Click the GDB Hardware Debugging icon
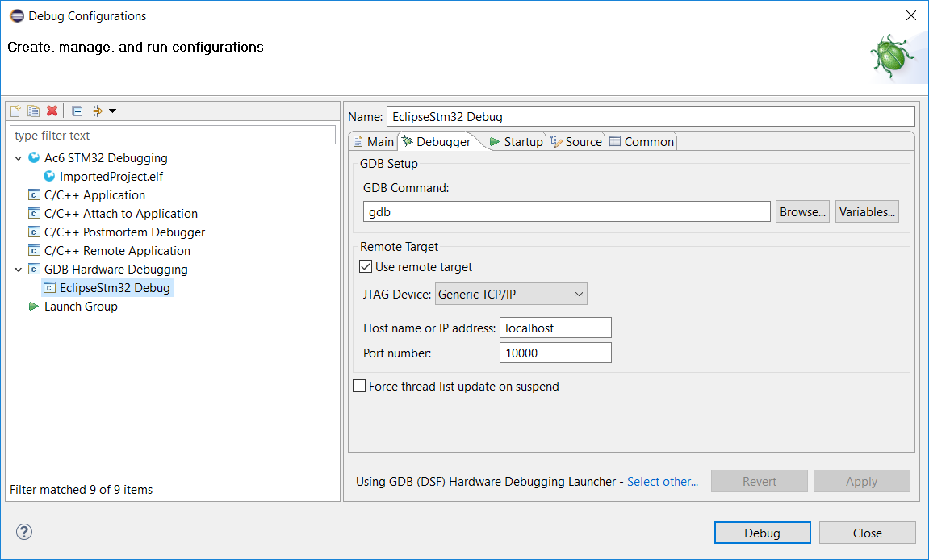Image resolution: width=929 pixels, height=560 pixels. coord(35,269)
